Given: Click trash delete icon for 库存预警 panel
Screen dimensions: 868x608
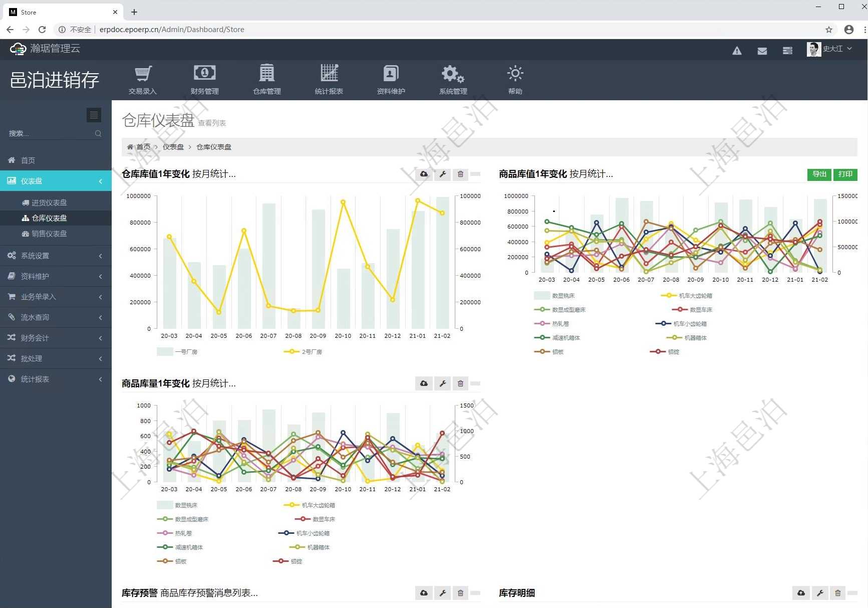Looking at the screenshot, I should (460, 593).
